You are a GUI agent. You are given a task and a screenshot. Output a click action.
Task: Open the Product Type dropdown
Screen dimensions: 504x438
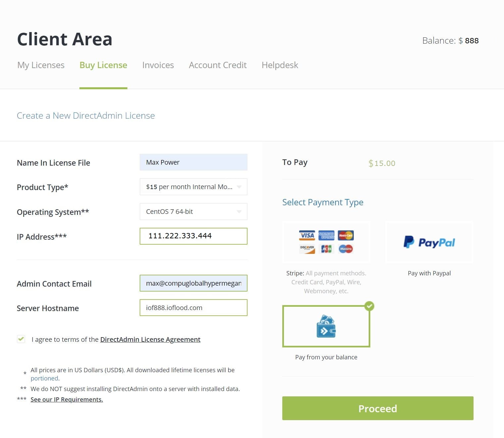tap(193, 187)
